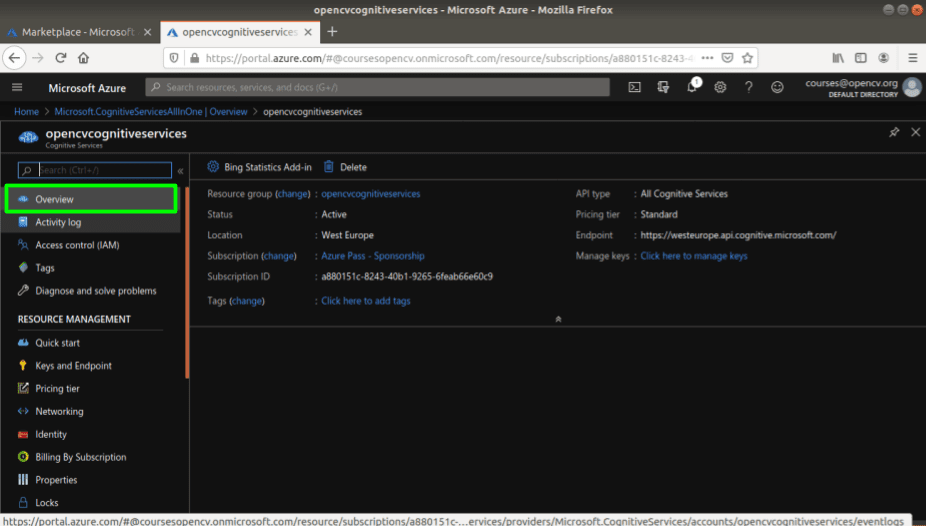
Task: Open the feedback smiley icon
Action: (x=777, y=87)
